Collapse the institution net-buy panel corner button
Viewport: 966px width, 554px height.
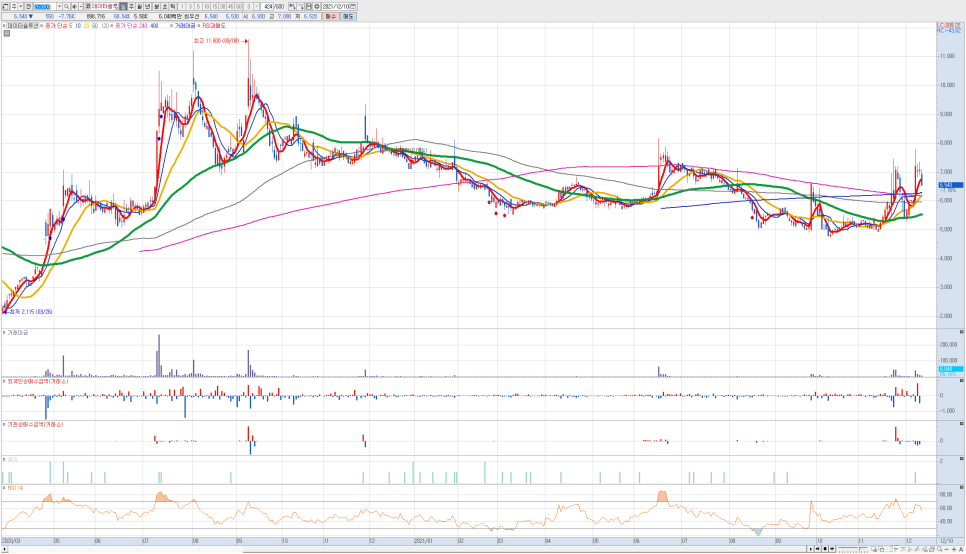[961, 424]
